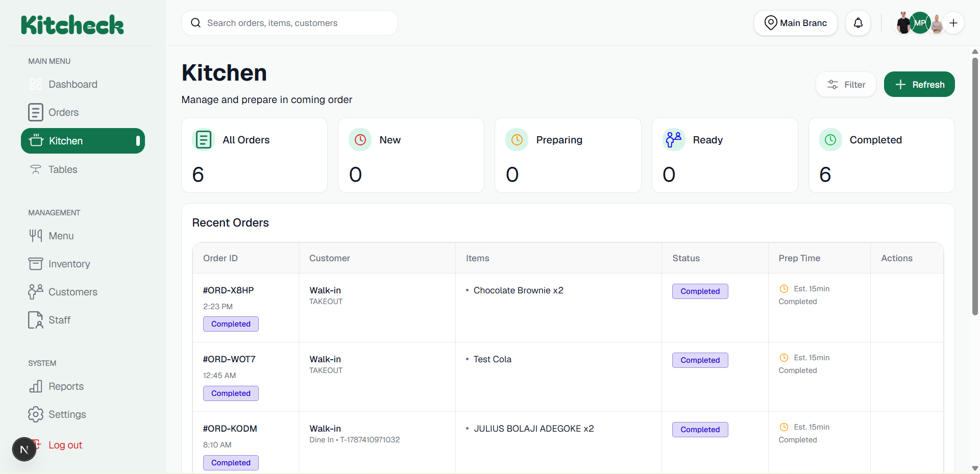The height and width of the screenshot is (474, 980).
Task: Click the New orders clock icon
Action: [x=360, y=139]
